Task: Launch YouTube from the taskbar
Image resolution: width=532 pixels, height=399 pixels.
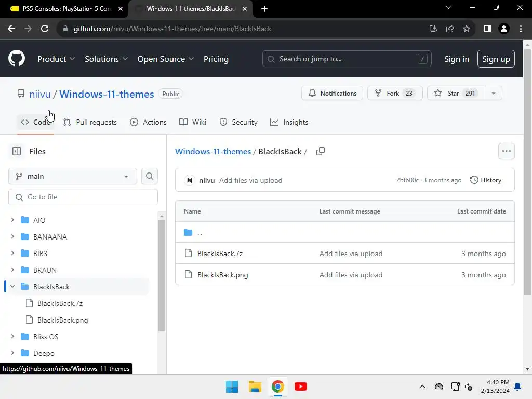Action: 301,387
